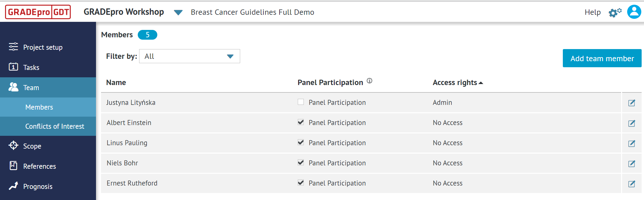Screen dimensions: 644x200
Task: Click the user avatar icon
Action: click(x=634, y=12)
